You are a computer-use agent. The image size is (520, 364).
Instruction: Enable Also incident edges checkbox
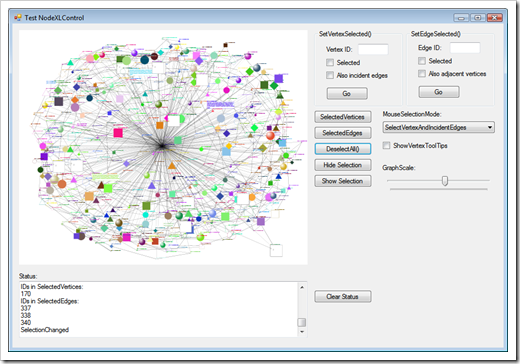pyautogui.click(x=330, y=75)
